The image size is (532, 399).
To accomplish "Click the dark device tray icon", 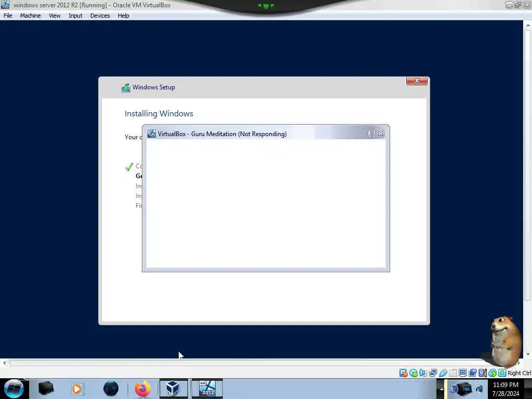I will pyautogui.click(x=465, y=389).
